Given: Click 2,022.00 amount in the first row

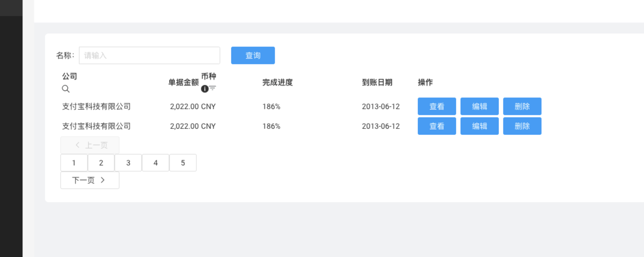Looking at the screenshot, I should [x=185, y=106].
